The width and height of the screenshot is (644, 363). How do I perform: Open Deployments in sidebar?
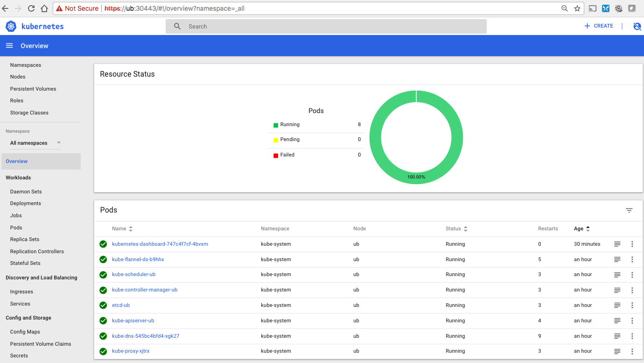26,203
